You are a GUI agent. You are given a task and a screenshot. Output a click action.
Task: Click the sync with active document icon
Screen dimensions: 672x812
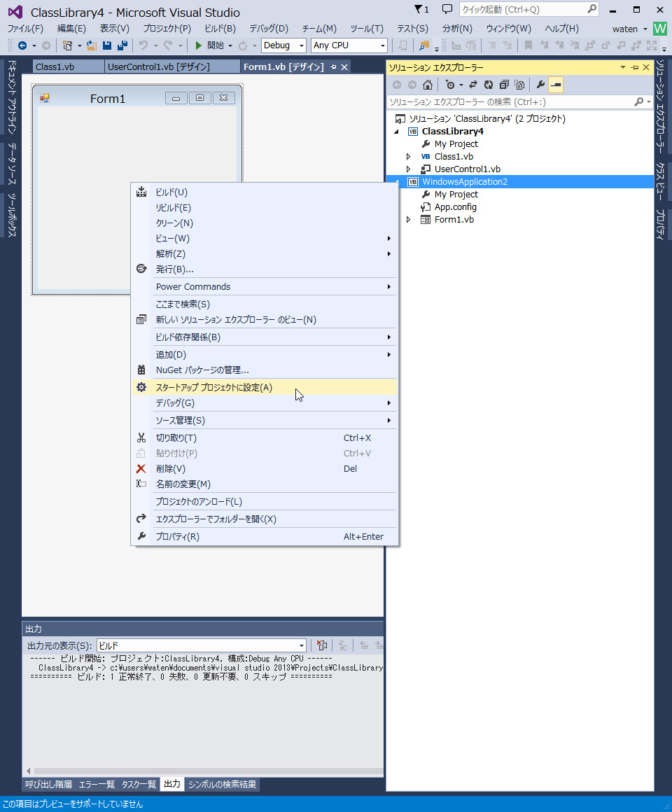[x=472, y=85]
